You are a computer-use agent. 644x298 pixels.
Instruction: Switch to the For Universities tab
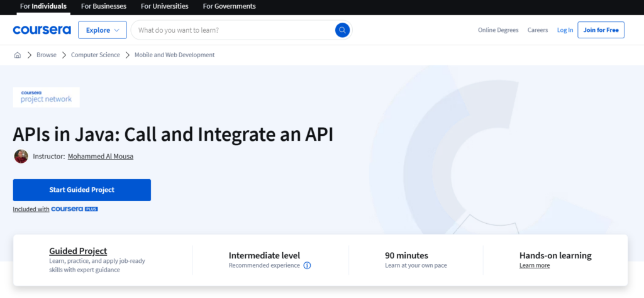pos(165,6)
